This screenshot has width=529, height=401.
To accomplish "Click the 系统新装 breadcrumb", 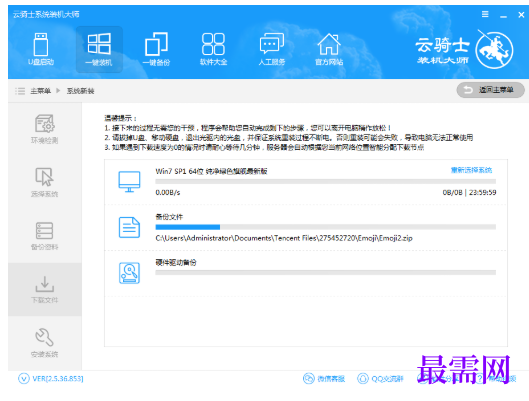I will [x=80, y=91].
